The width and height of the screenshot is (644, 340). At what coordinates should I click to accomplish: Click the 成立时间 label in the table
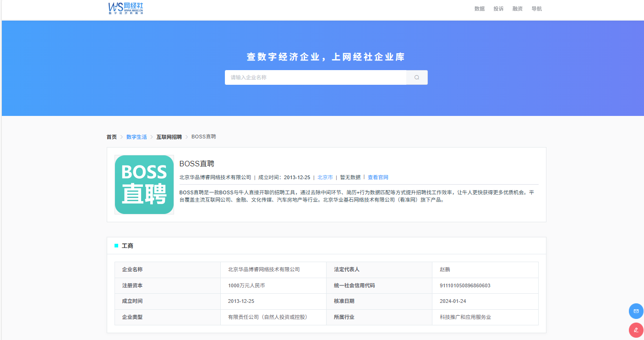(x=132, y=301)
